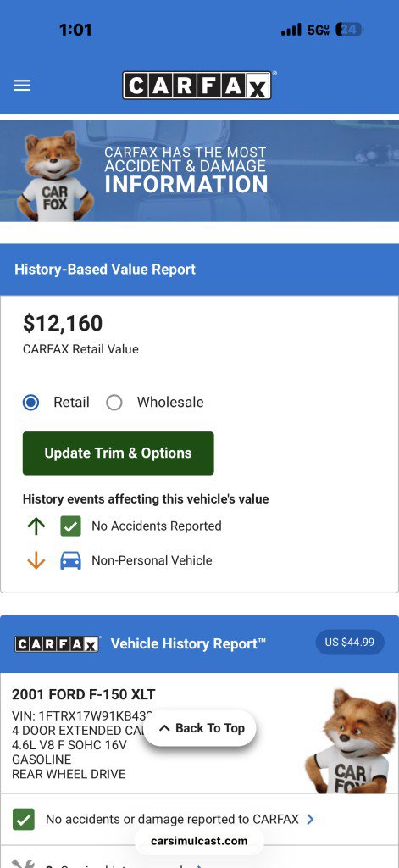Viewport: 399px width, 868px height.
Task: Tap the cellular signal strength icon
Action: (291, 30)
